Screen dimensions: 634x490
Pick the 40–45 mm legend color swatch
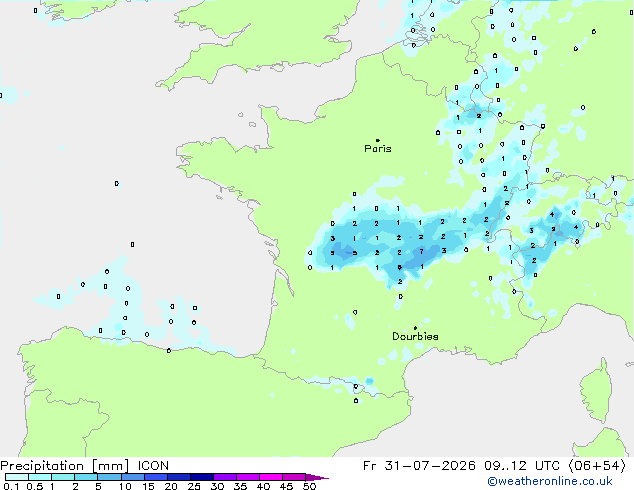271,477
